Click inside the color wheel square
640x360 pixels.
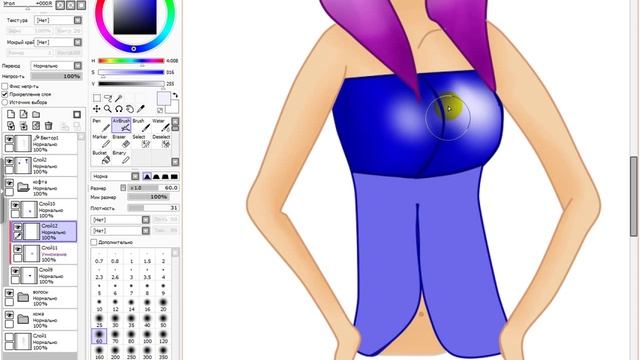135,16
